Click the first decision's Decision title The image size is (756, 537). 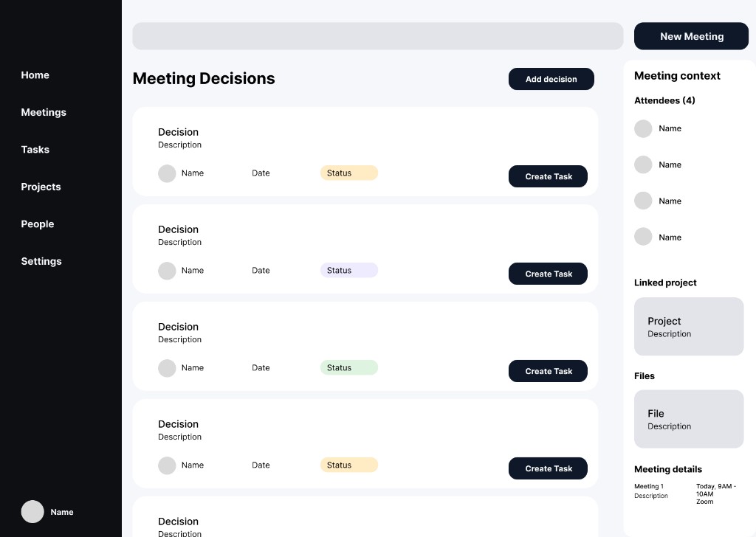pos(179,132)
